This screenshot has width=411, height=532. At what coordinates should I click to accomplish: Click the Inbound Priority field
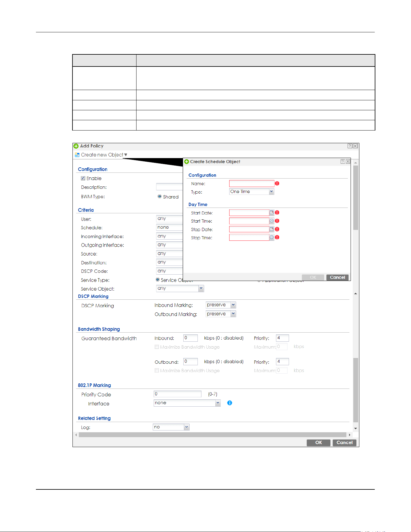pos(282,338)
